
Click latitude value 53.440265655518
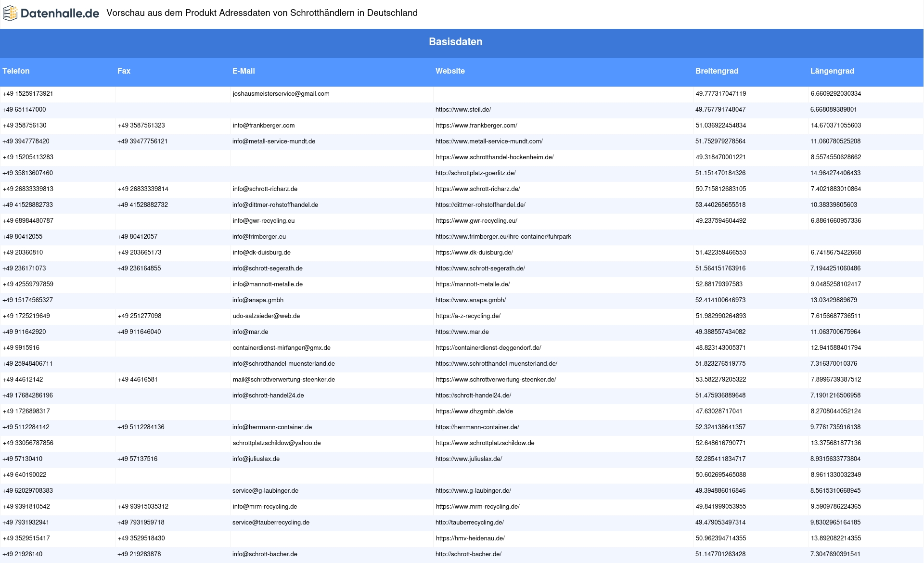720,205
